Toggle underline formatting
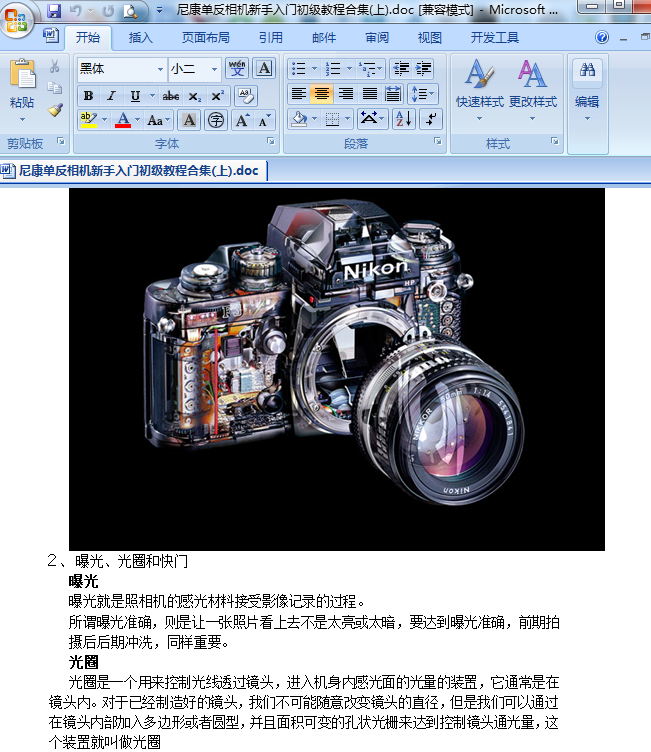 (x=136, y=96)
